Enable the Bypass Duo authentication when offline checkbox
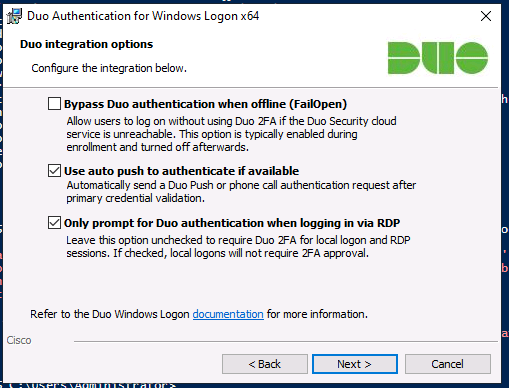This screenshot has height=388, width=509. tap(54, 104)
